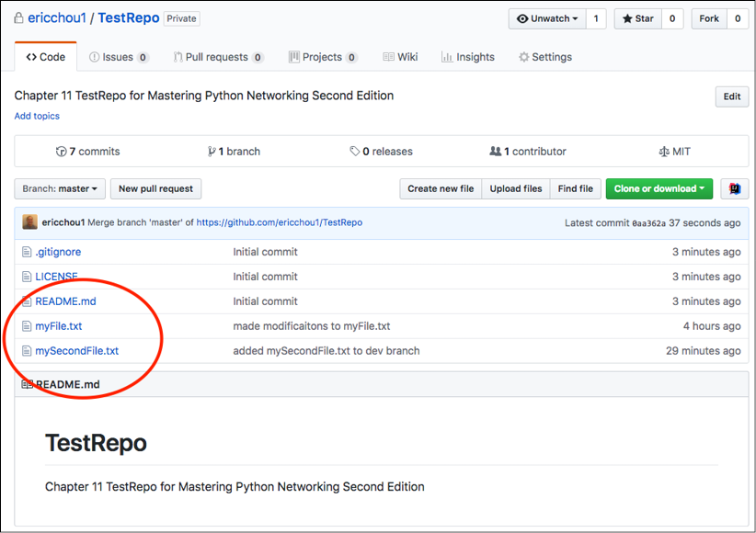Open the mySecondFile.txt file
The image size is (756, 533).
tap(76, 351)
